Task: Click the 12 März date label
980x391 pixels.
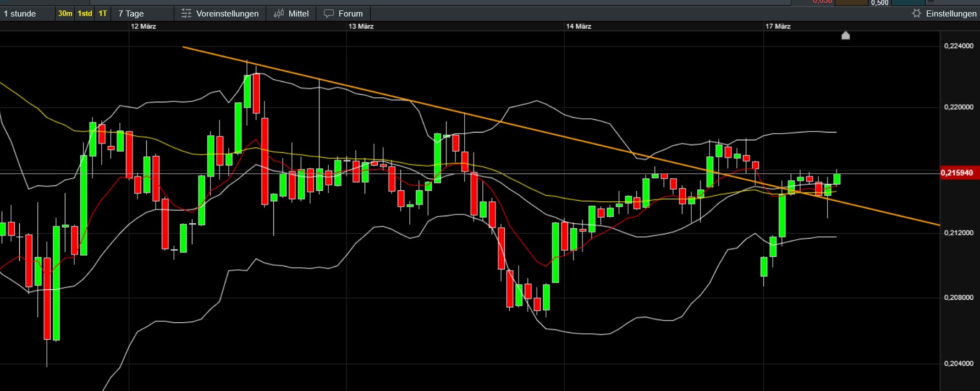Action: (x=144, y=26)
